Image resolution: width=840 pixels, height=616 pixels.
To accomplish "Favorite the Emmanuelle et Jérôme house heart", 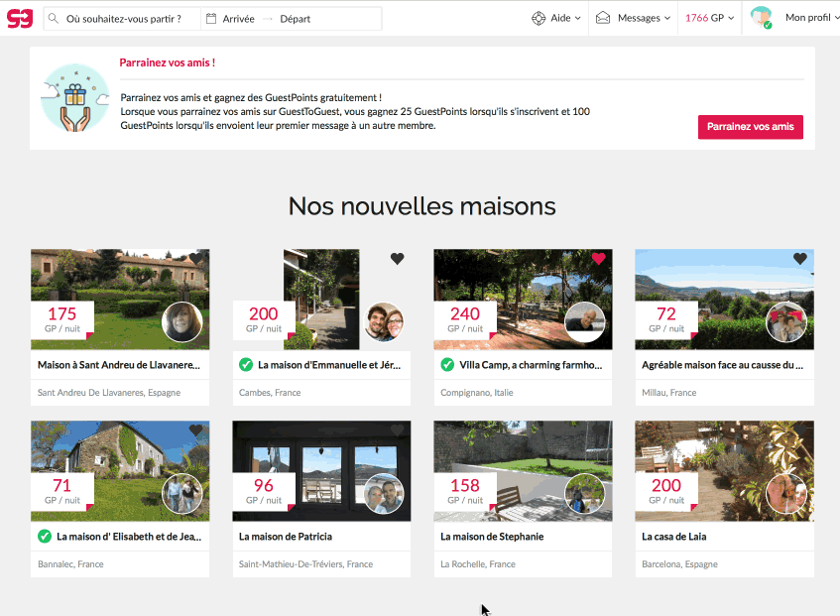I will [x=397, y=259].
